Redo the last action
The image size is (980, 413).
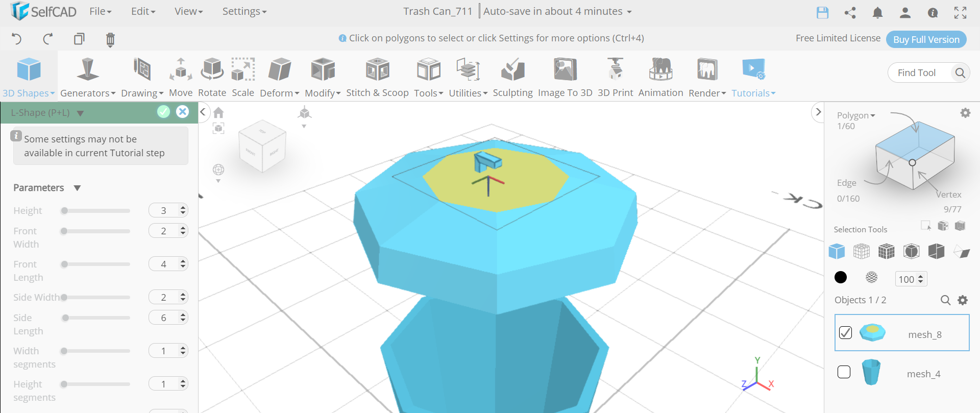click(48, 39)
